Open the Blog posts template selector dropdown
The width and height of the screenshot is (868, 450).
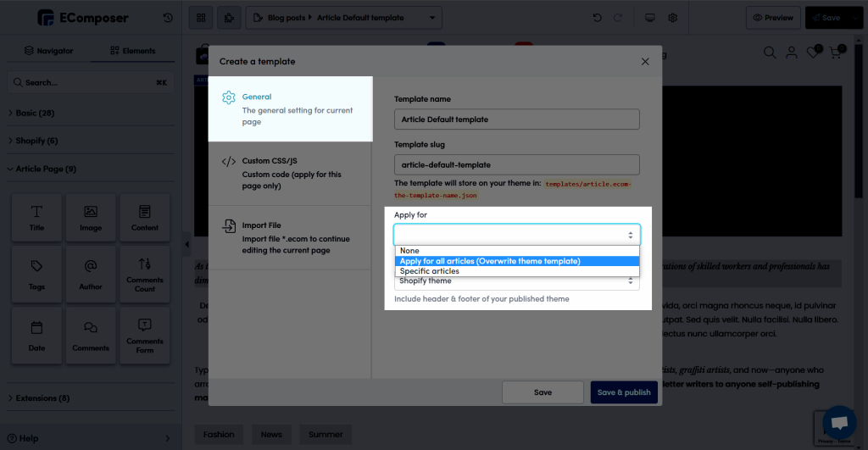(x=344, y=18)
